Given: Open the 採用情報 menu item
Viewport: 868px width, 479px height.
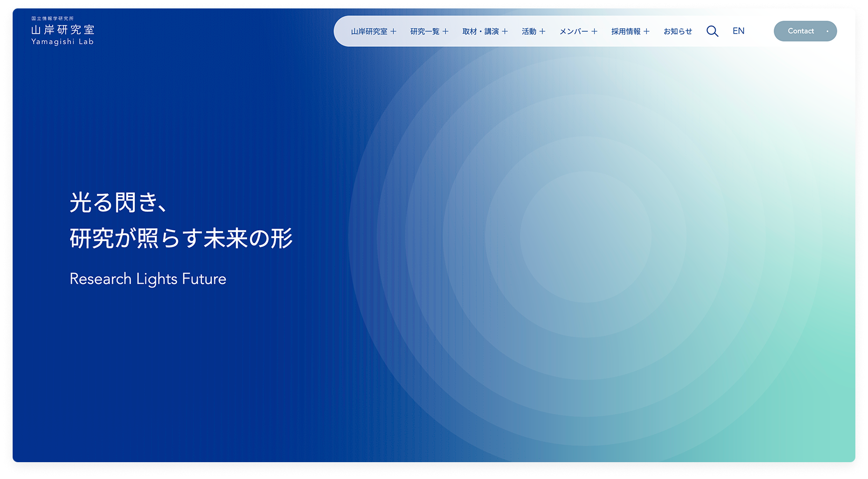Looking at the screenshot, I should 626,32.
